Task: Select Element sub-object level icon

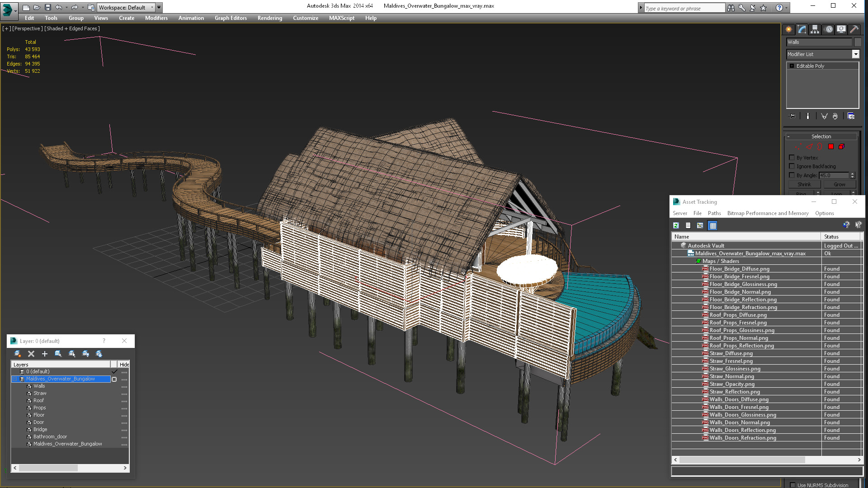Action: coord(842,146)
